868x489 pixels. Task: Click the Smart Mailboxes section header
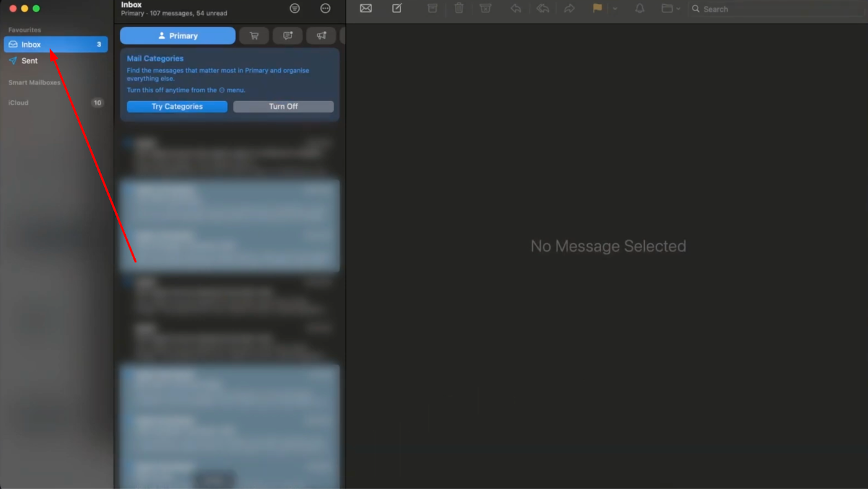click(35, 82)
